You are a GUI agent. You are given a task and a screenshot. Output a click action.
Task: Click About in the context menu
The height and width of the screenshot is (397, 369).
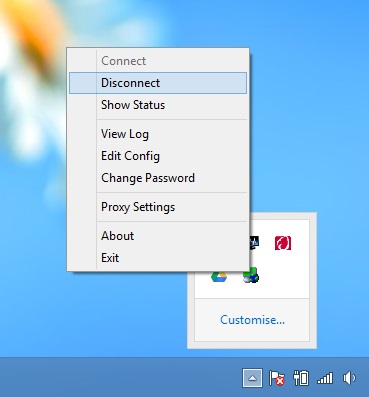click(158, 236)
